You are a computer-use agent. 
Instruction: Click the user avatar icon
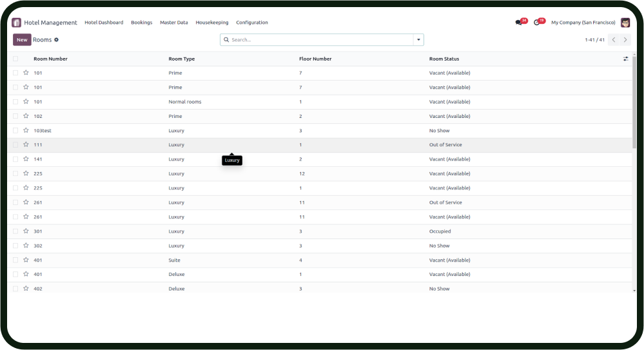click(625, 23)
